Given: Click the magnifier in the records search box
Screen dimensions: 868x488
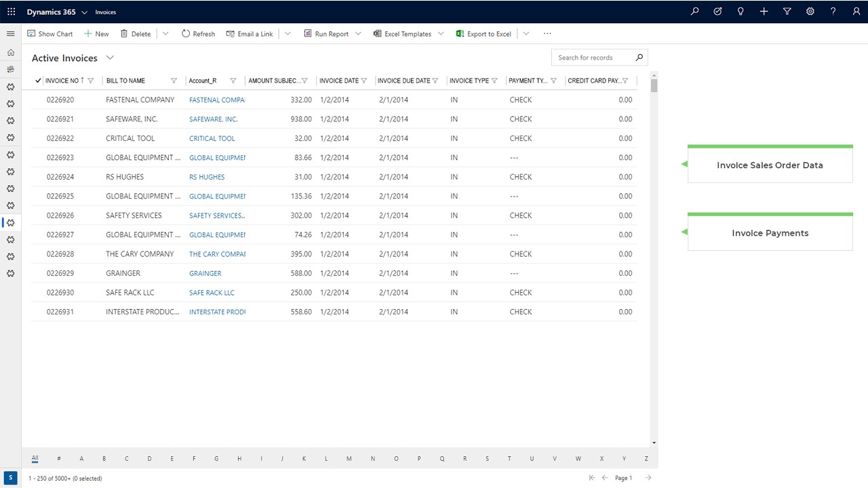Looking at the screenshot, I should tap(639, 58).
